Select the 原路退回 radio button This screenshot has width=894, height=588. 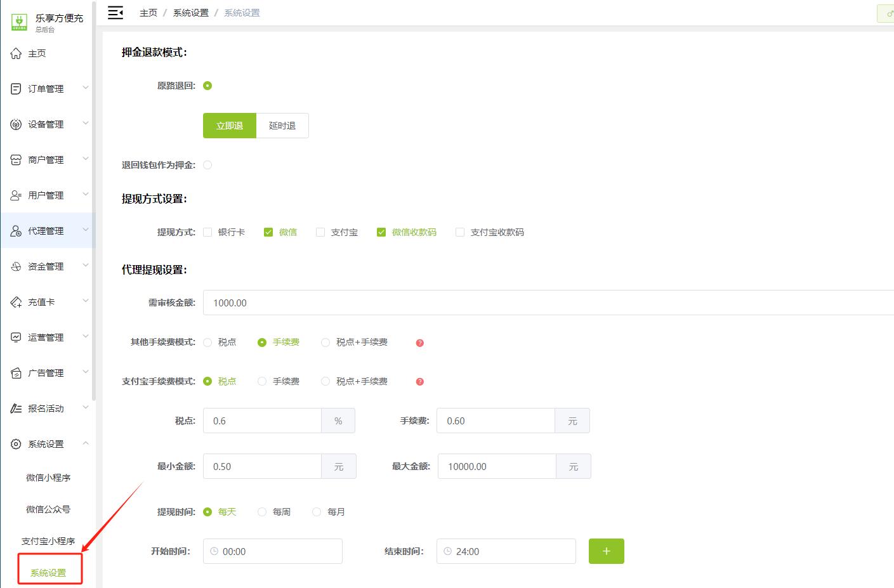pyautogui.click(x=207, y=86)
